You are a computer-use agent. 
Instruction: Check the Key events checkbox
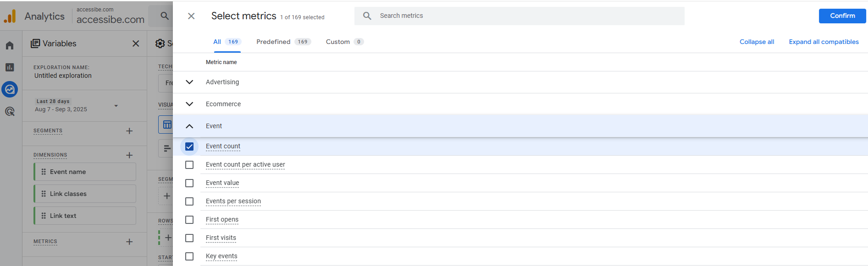point(189,256)
